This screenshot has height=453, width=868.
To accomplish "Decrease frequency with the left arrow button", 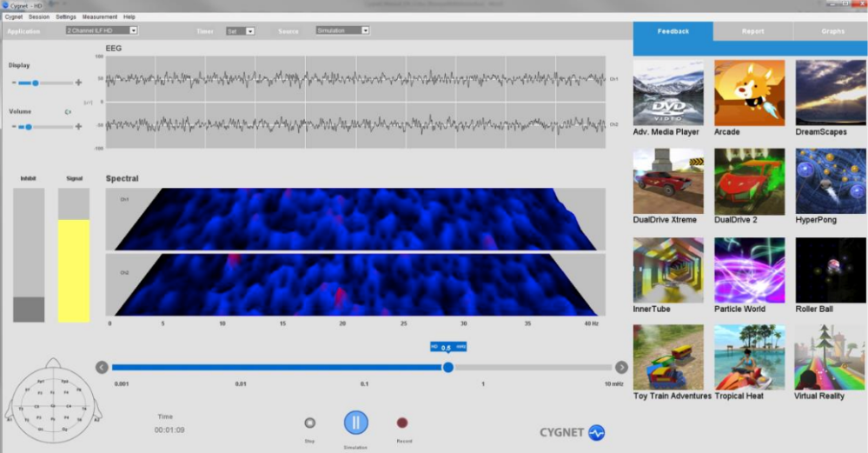I will (x=102, y=367).
